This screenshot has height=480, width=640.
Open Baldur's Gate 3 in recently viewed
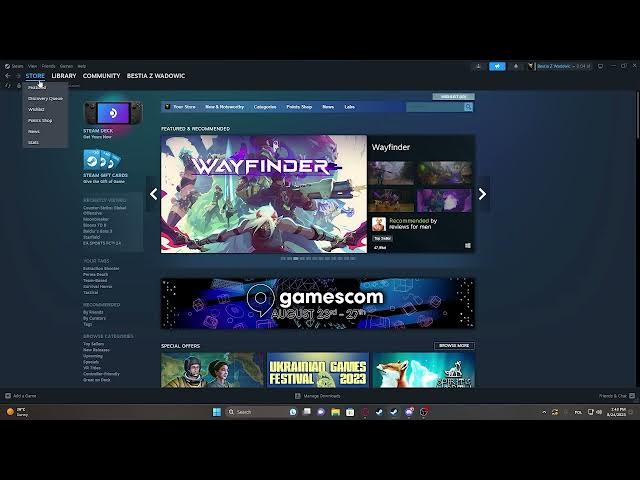[x=97, y=231]
